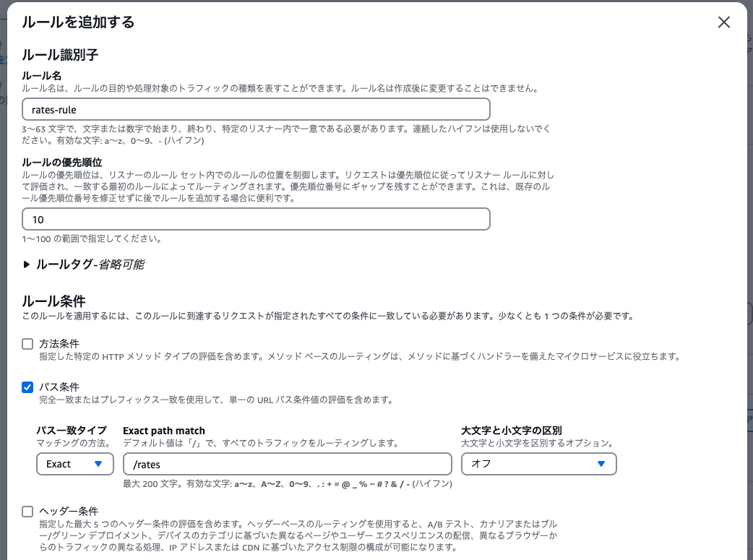
Task: Open the Exact path match type dropdown
Action: tap(75, 464)
